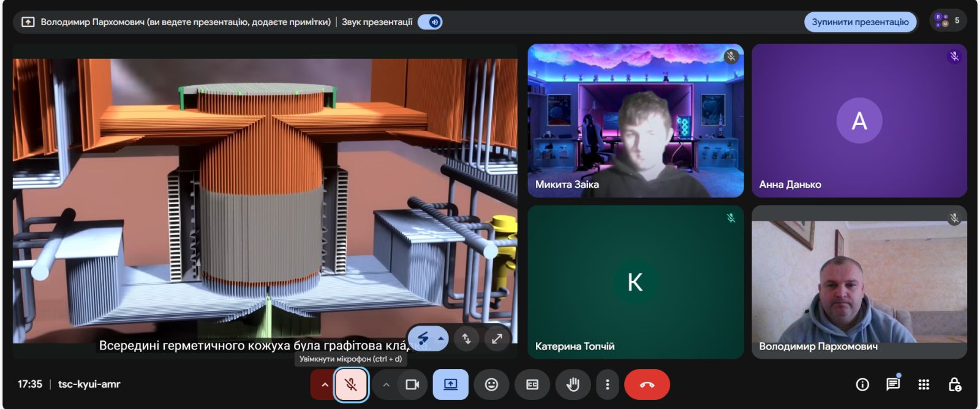Expand the shared presentation to full screen
Viewport: 980px width, 409px height.
click(497, 338)
